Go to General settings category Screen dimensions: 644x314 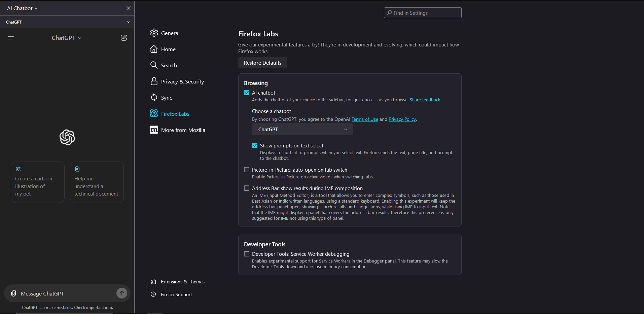(170, 33)
